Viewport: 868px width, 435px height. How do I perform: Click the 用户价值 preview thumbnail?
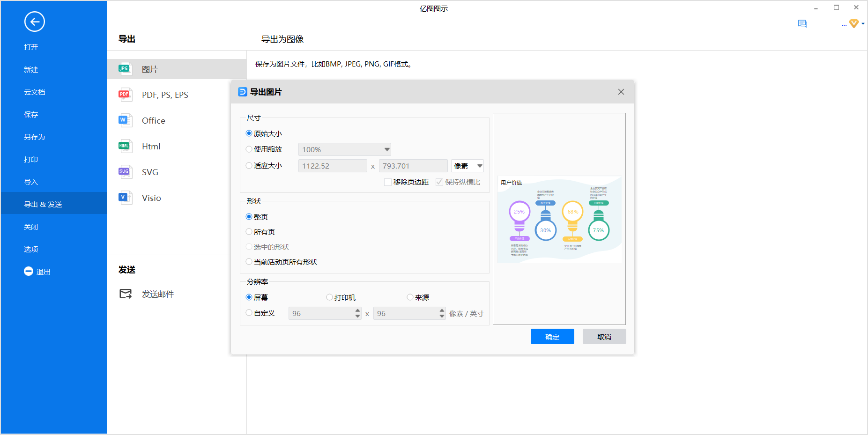coord(559,220)
